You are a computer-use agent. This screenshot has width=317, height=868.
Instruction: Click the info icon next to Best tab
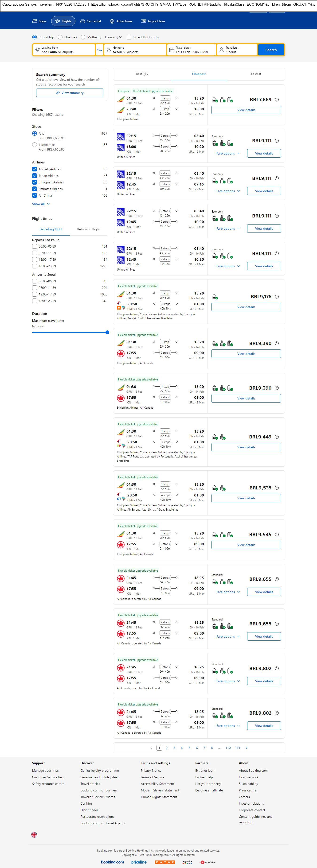point(146,74)
